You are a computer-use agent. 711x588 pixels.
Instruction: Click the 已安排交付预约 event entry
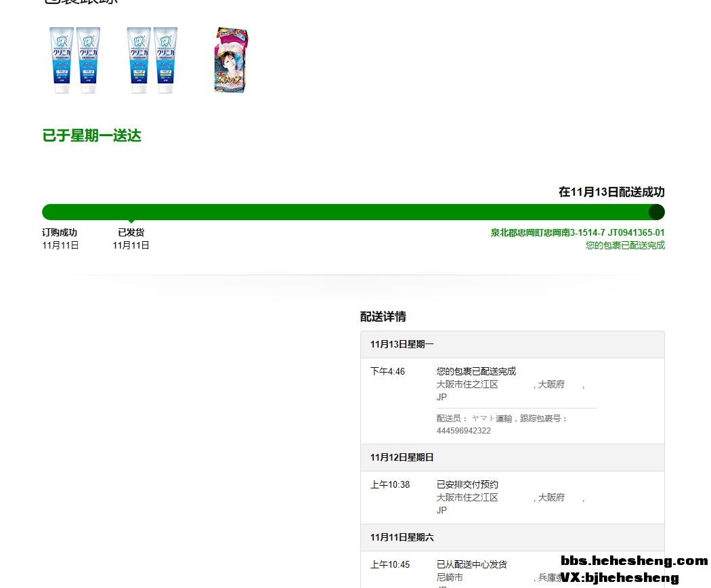coord(467,484)
